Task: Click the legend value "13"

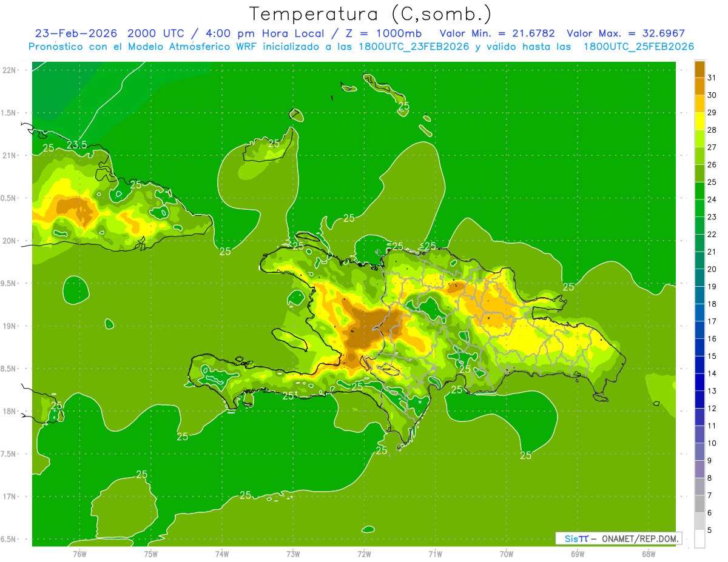Action: tap(712, 391)
